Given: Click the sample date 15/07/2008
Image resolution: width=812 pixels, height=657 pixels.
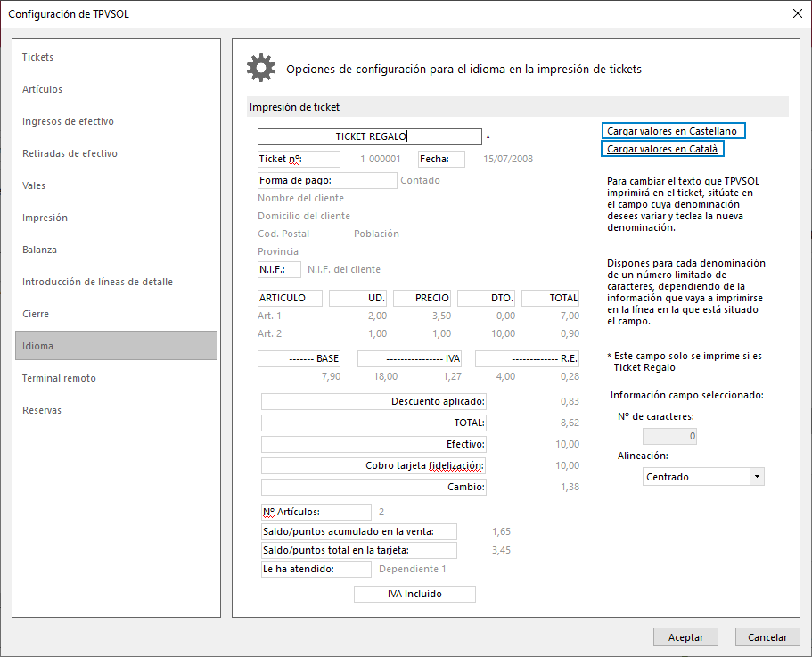Looking at the screenshot, I should (508, 159).
